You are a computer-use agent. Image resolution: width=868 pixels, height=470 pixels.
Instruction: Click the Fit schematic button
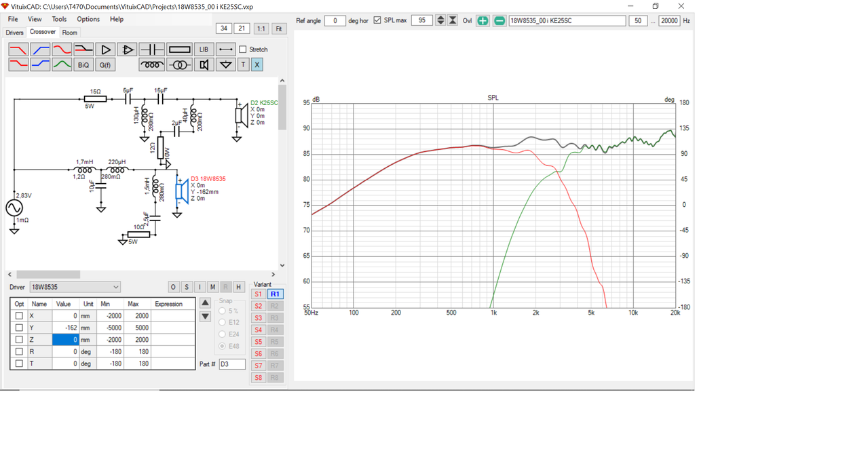click(278, 28)
